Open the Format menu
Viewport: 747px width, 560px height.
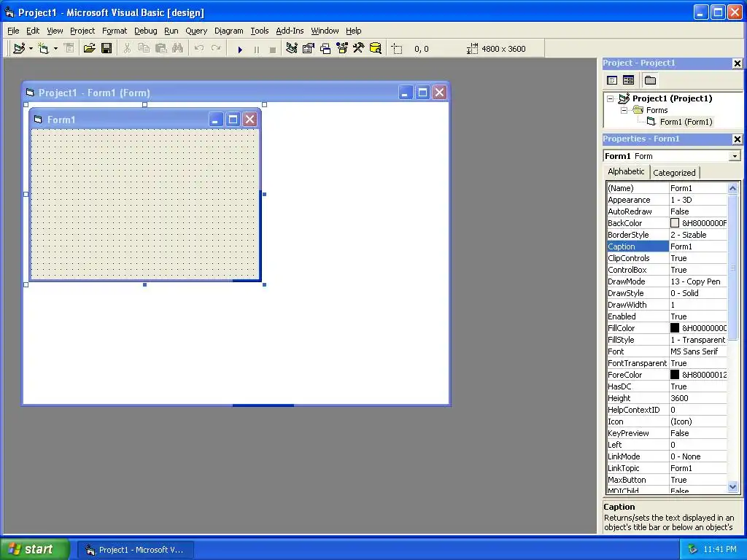coord(115,31)
